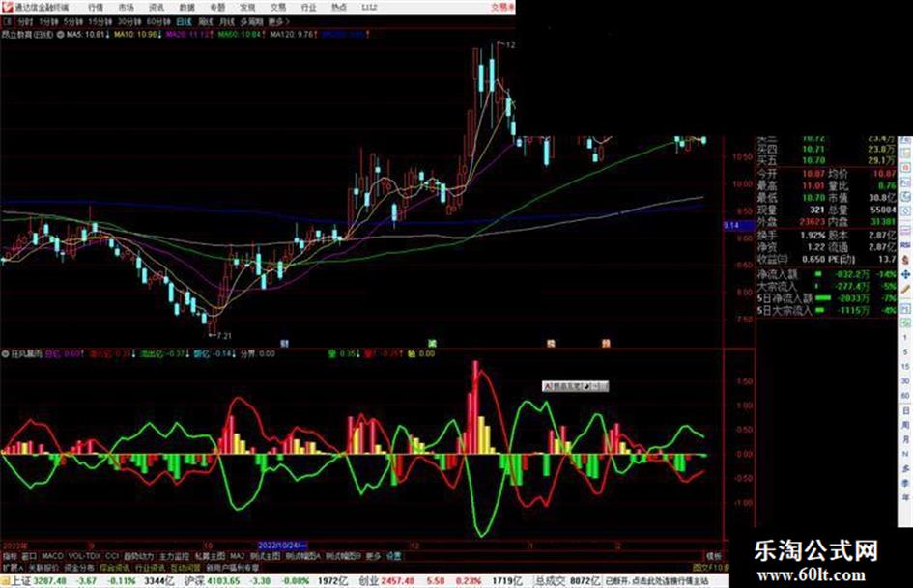913x588 pixels.
Task: Click the dollar-sign icon in right sidebar
Action: coord(905,261)
